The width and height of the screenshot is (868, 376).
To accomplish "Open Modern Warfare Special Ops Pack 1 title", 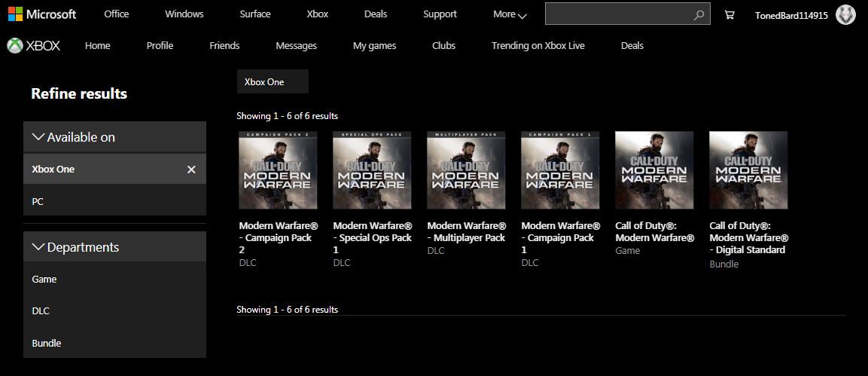I will pos(373,237).
